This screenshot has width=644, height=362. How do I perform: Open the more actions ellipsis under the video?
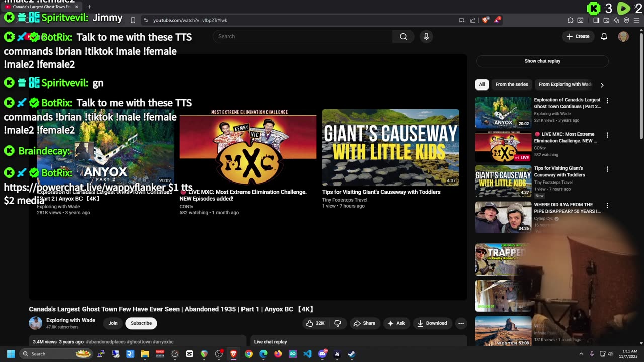[461, 323]
